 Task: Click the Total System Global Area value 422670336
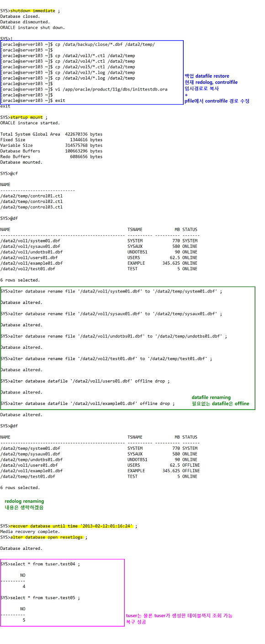click(x=76, y=134)
